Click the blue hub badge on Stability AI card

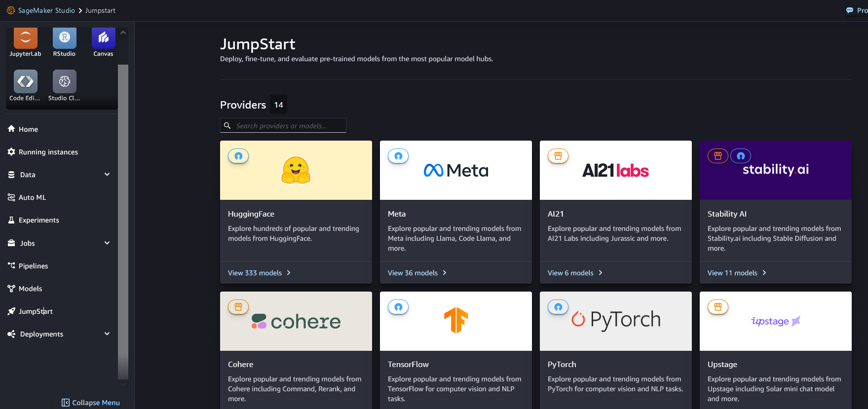pos(741,156)
